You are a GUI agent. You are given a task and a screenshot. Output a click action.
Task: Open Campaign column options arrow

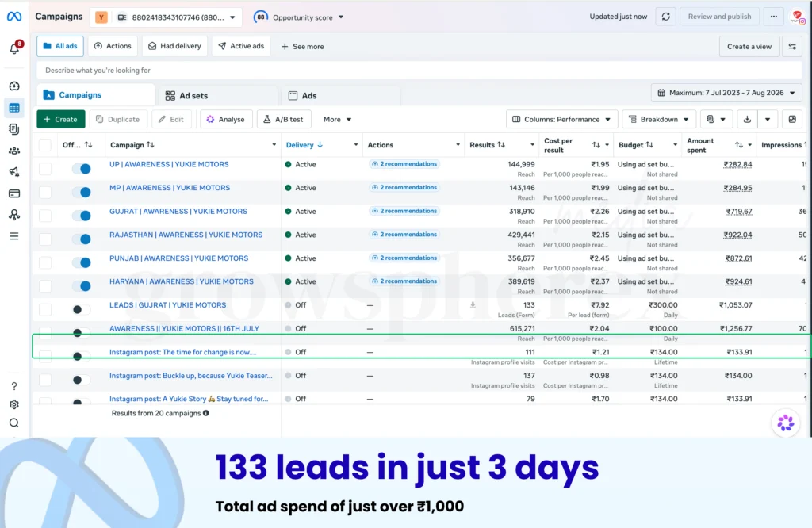274,145
